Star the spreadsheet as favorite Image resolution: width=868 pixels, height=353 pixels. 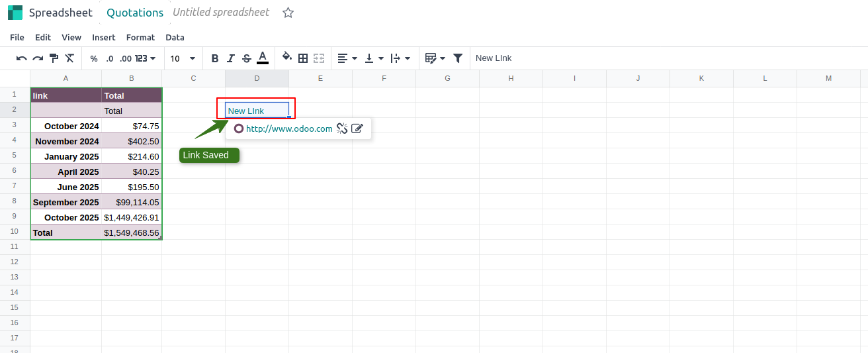[288, 13]
